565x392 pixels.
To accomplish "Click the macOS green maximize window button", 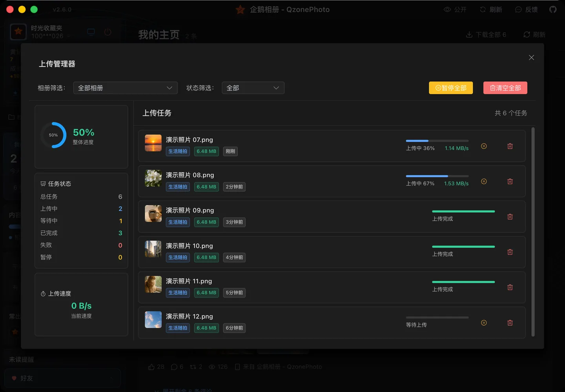I will (34, 9).
